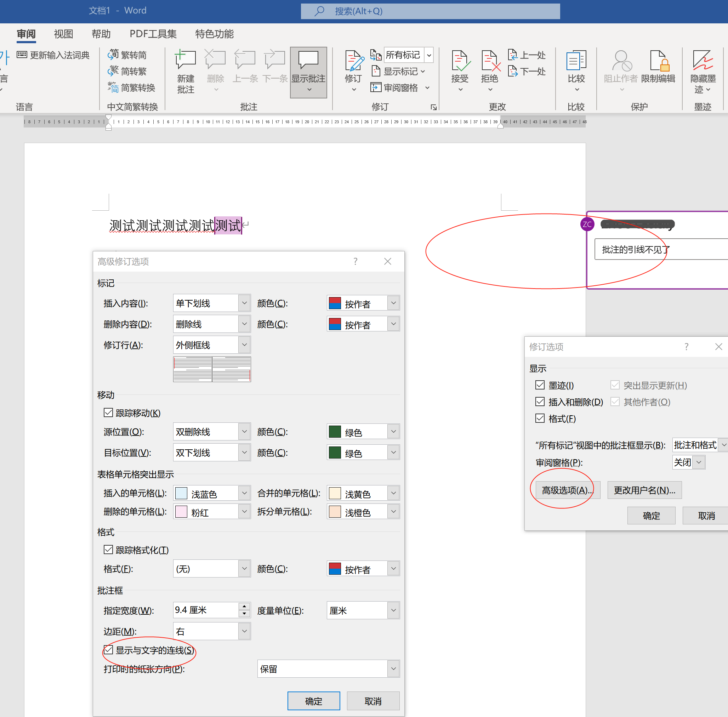728x717 pixels.
Task: Open Chinese conversion options (简繁转换)
Action: pyautogui.click(x=131, y=88)
